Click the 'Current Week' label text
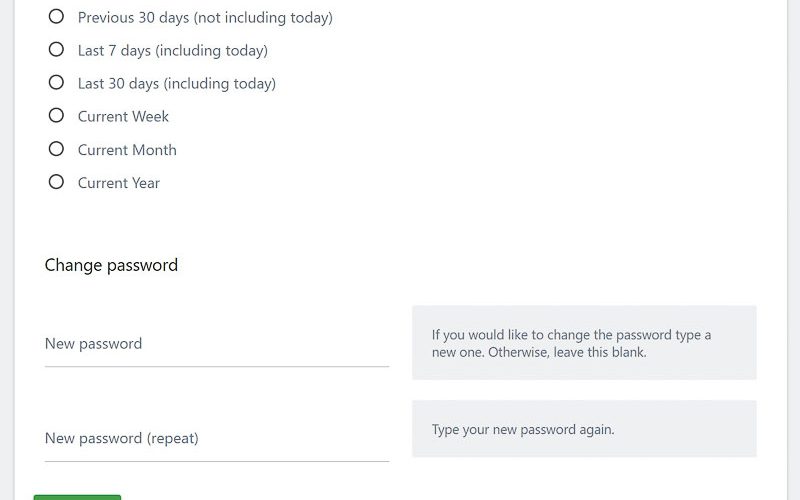This screenshot has height=500, width=800. [x=123, y=117]
